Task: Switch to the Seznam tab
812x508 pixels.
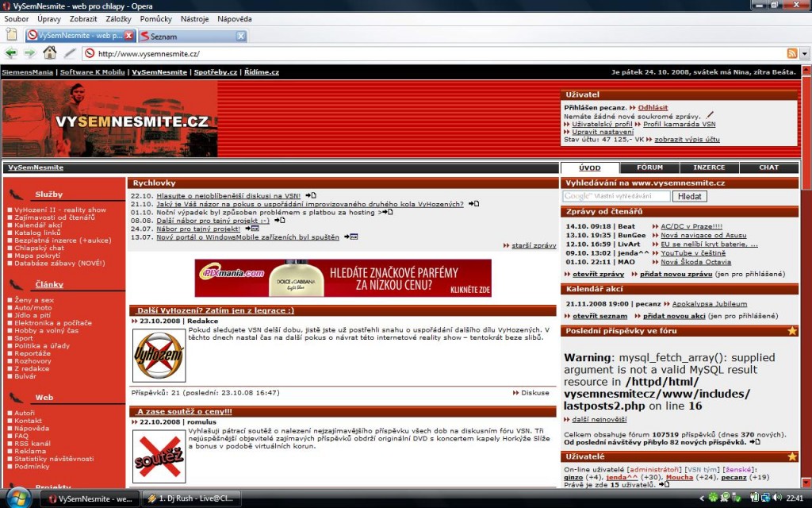Action: coord(192,37)
